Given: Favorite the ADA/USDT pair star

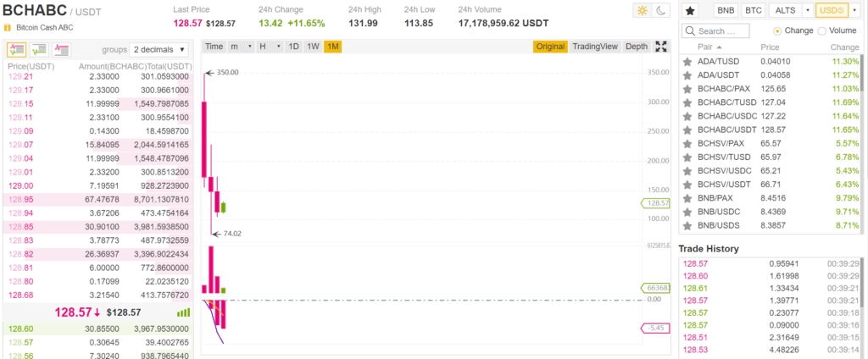Looking at the screenshot, I should click(687, 75).
